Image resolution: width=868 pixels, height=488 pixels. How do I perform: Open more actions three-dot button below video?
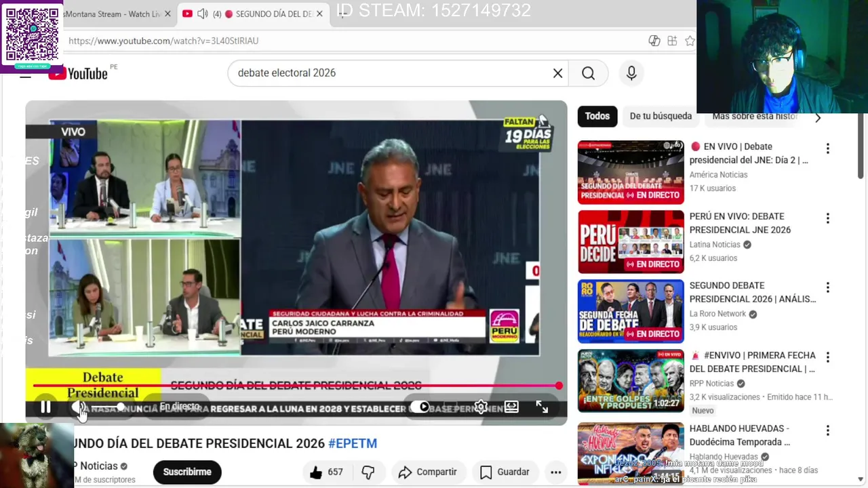pos(555,472)
